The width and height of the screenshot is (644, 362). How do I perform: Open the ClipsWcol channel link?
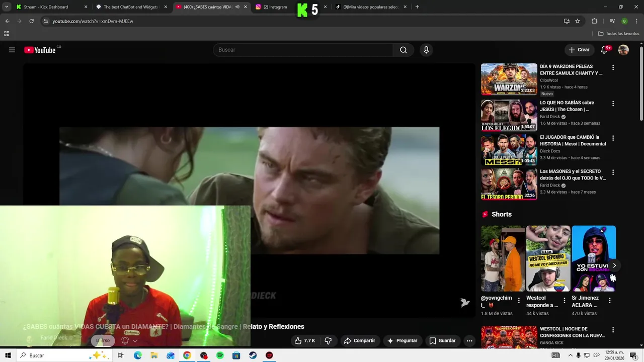(549, 80)
